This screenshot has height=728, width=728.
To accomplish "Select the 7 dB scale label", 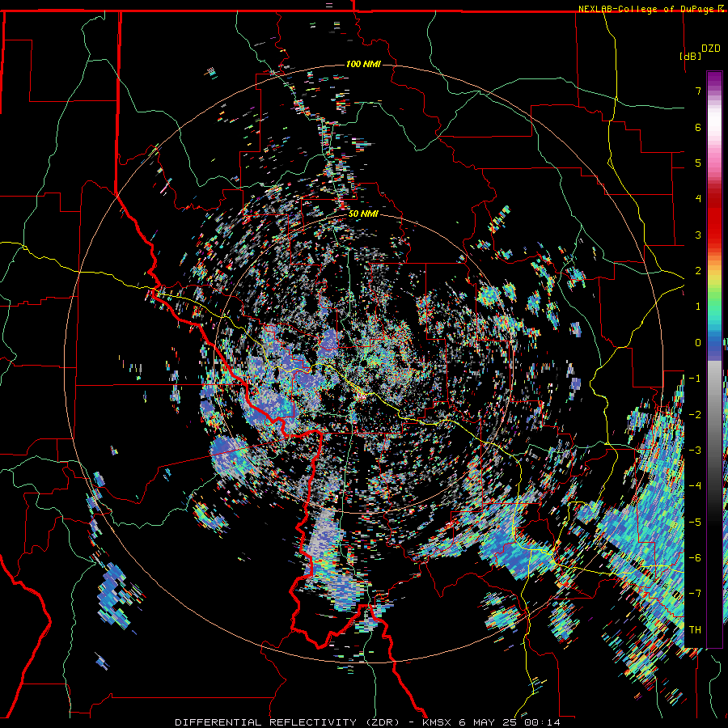I will pyautogui.click(x=698, y=91).
